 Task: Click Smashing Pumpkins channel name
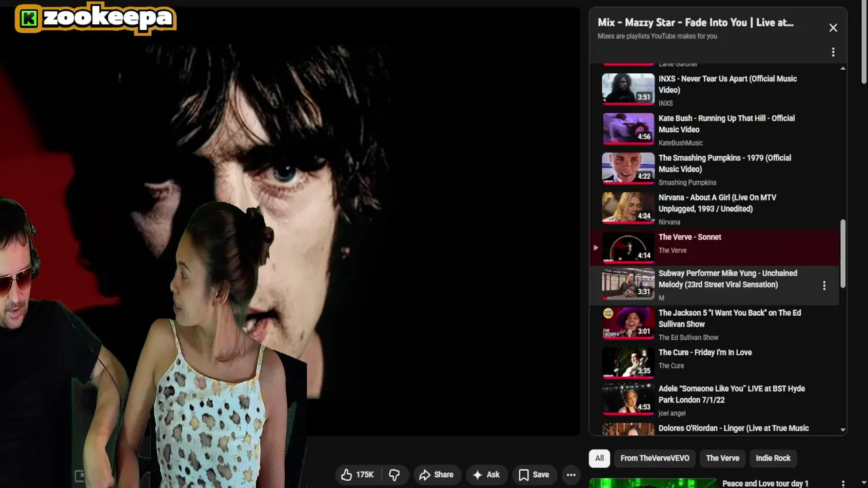tap(687, 182)
